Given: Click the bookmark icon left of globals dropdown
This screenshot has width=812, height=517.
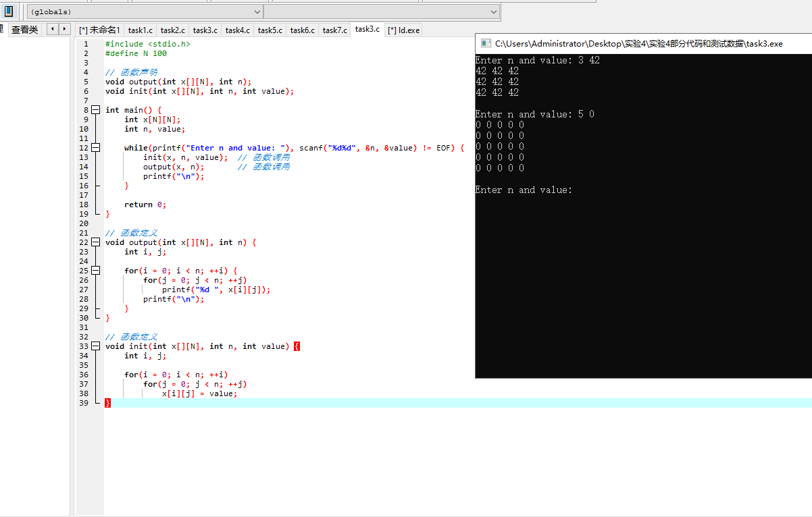Looking at the screenshot, I should click(x=9, y=11).
